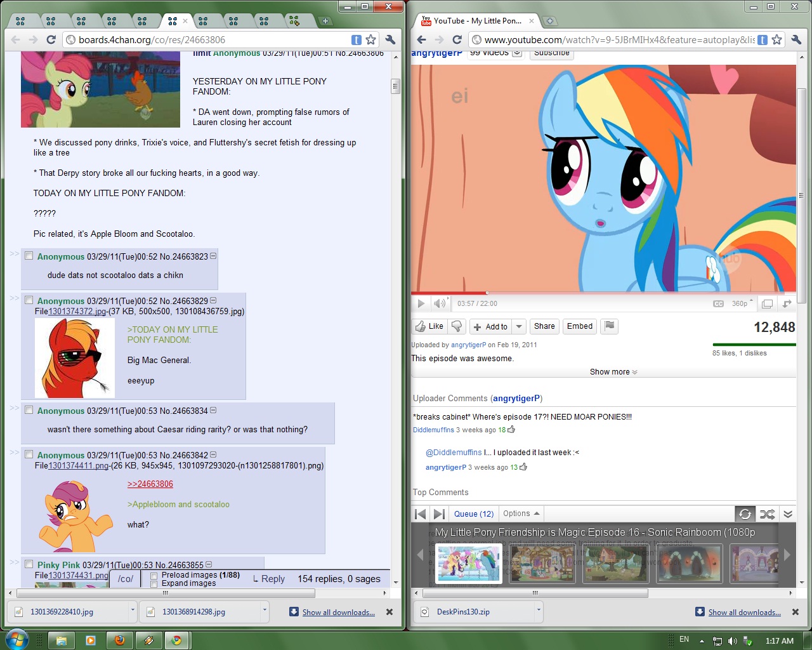Skip to next video in queue

coord(439,514)
